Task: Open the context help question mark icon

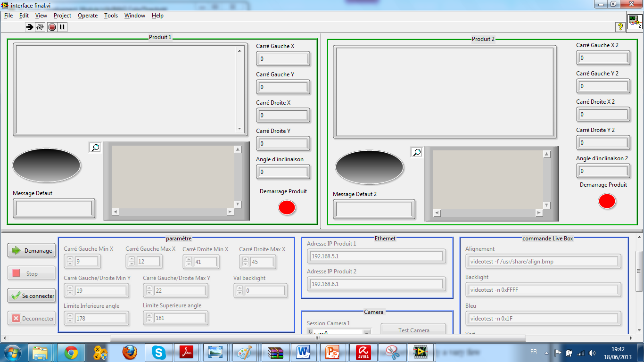Action: point(620,27)
